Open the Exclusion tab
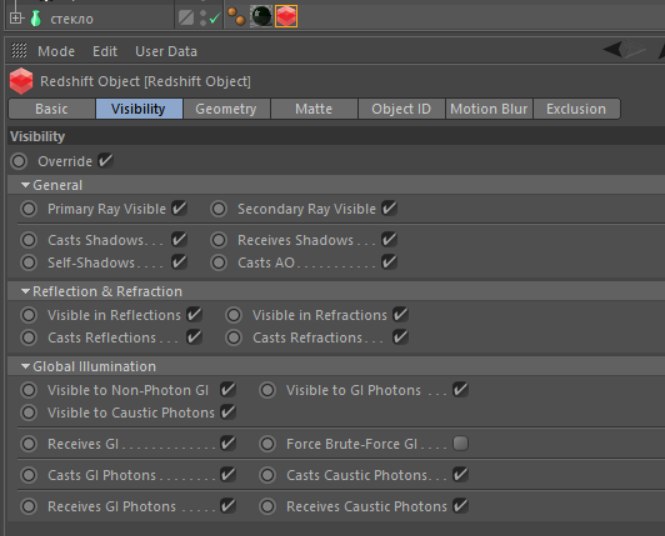Image resolution: width=665 pixels, height=536 pixels. coord(576,109)
